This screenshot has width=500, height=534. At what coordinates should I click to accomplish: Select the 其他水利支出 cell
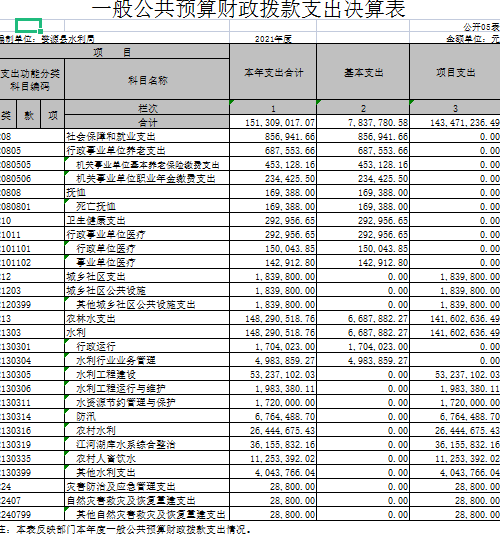pos(147,472)
